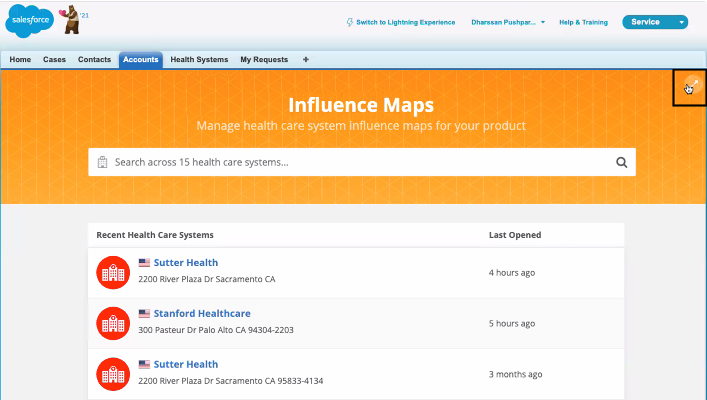The width and height of the screenshot is (707, 400).
Task: Open the Stanford Healthcare link
Action: click(201, 313)
